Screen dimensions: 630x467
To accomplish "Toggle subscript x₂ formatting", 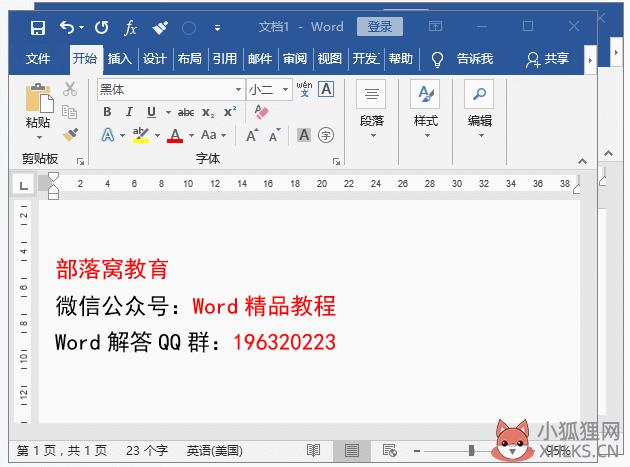I will point(208,113).
